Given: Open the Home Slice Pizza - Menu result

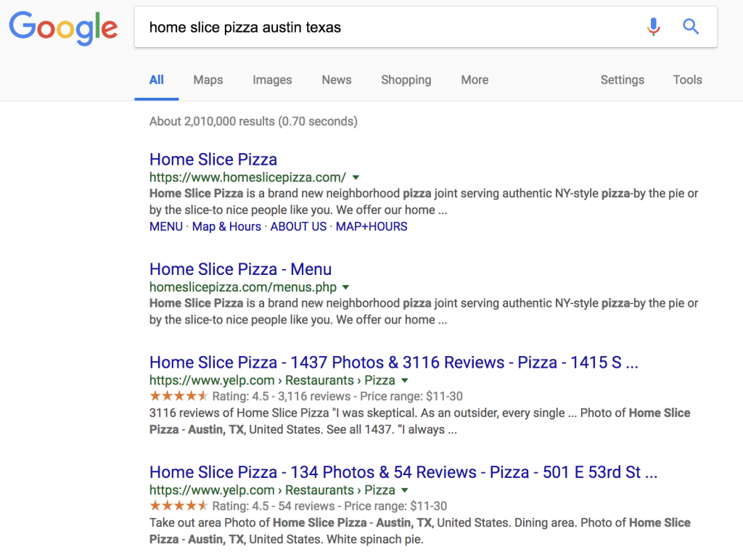Looking at the screenshot, I should coord(240,269).
